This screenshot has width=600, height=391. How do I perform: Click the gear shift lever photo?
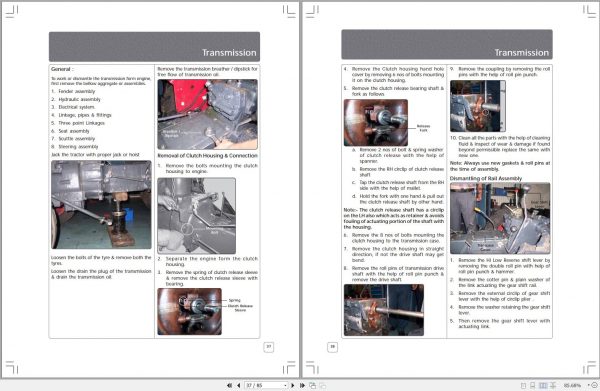[500, 218]
